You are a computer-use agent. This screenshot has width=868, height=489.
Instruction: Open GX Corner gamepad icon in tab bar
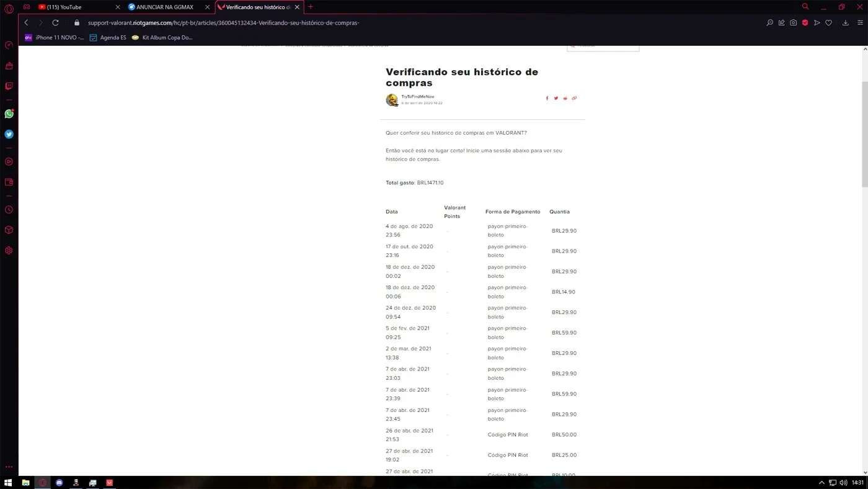tap(26, 7)
